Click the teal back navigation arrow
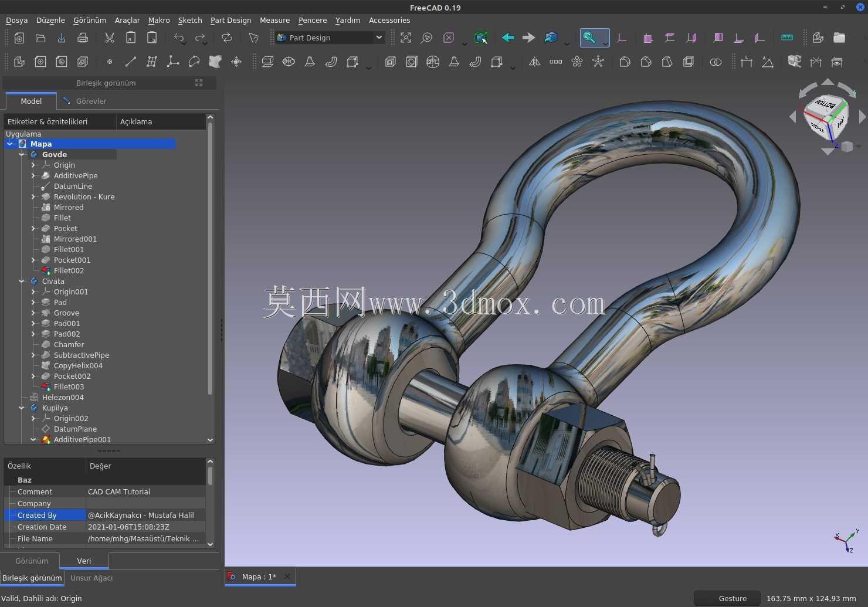The width and height of the screenshot is (868, 607). (x=508, y=38)
